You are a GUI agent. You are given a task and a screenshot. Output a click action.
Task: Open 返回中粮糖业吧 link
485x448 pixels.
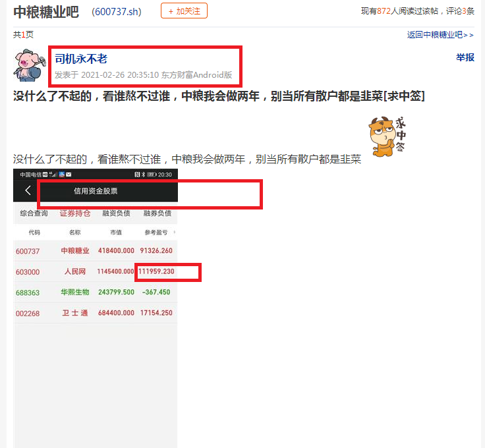(440, 35)
